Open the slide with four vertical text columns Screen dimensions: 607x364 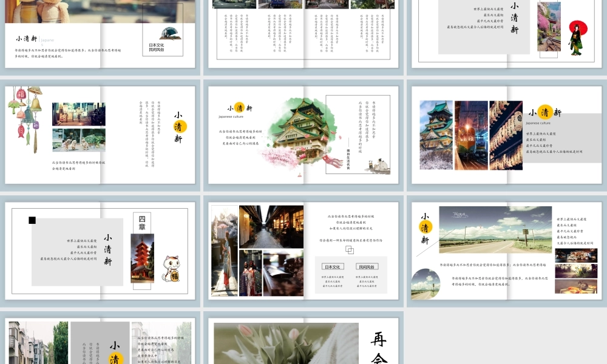coord(303,34)
